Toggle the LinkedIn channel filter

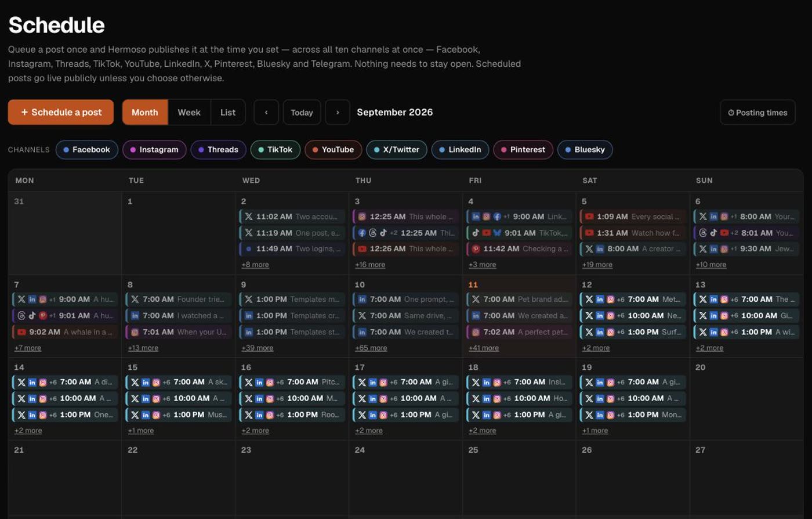(x=461, y=150)
